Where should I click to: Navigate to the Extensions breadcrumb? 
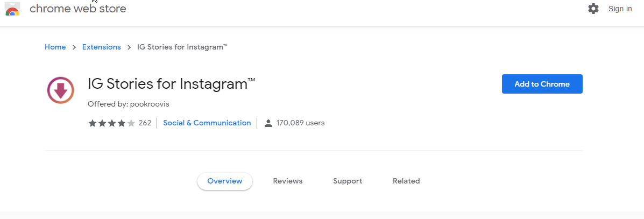click(101, 47)
